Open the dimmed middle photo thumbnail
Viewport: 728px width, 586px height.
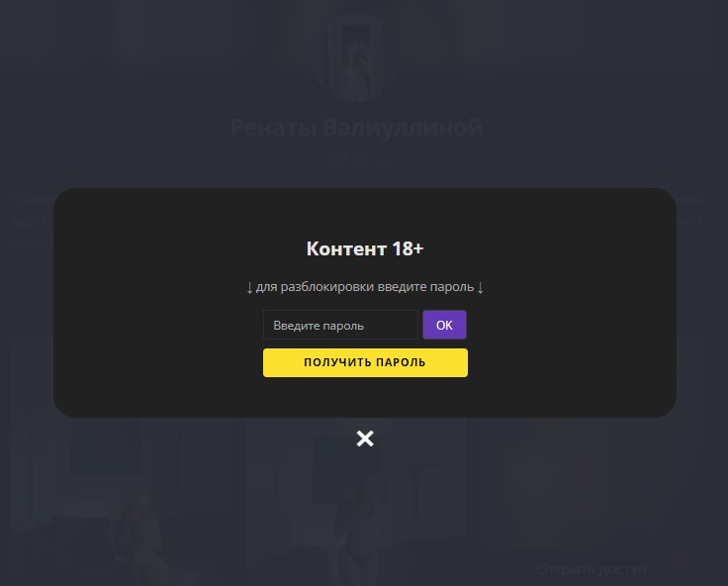(356, 502)
